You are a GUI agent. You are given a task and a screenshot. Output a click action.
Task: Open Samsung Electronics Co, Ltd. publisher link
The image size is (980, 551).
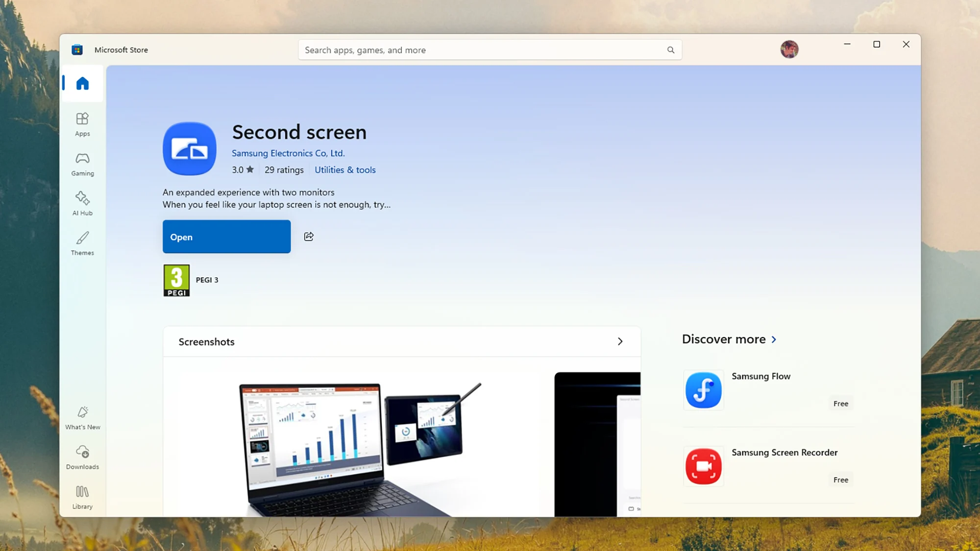point(288,153)
